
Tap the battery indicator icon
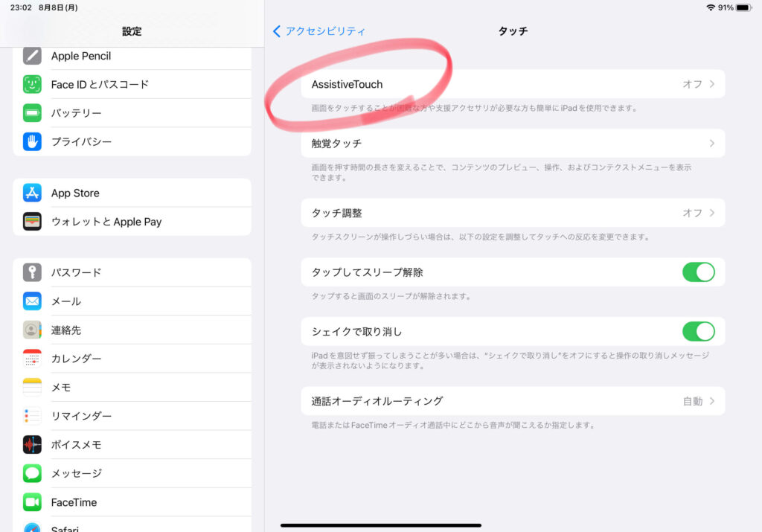pos(743,7)
